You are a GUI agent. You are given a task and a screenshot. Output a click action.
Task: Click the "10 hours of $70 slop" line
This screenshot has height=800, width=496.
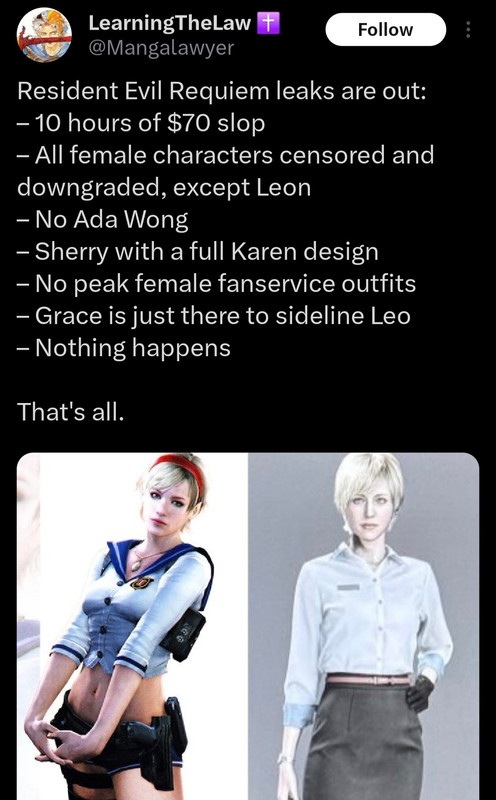point(141,123)
